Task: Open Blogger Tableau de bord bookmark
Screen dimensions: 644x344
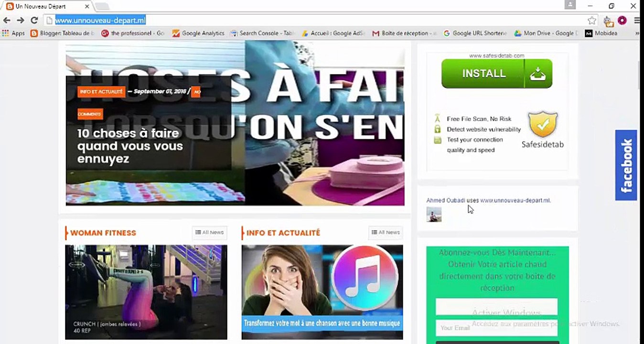Action: click(63, 33)
